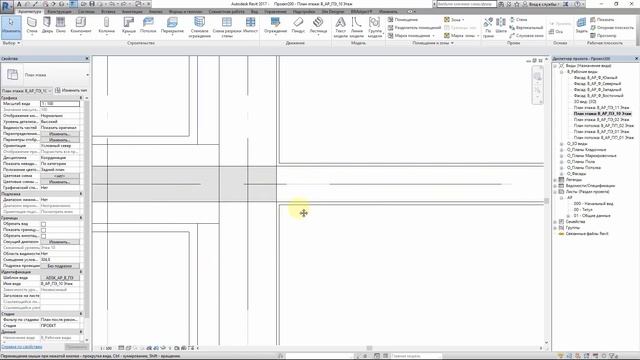Select the Curtain Grid tool
The width and height of the screenshot is (640, 360).
coord(227,27)
